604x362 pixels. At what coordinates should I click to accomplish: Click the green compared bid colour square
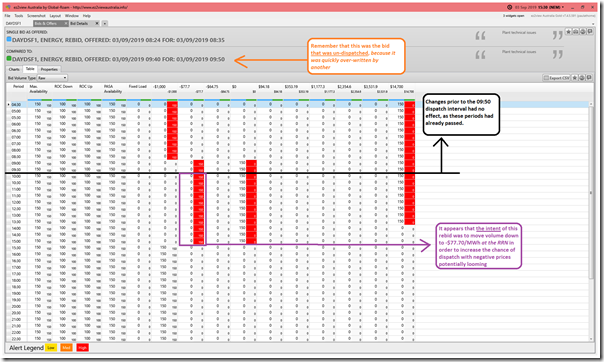point(9,59)
